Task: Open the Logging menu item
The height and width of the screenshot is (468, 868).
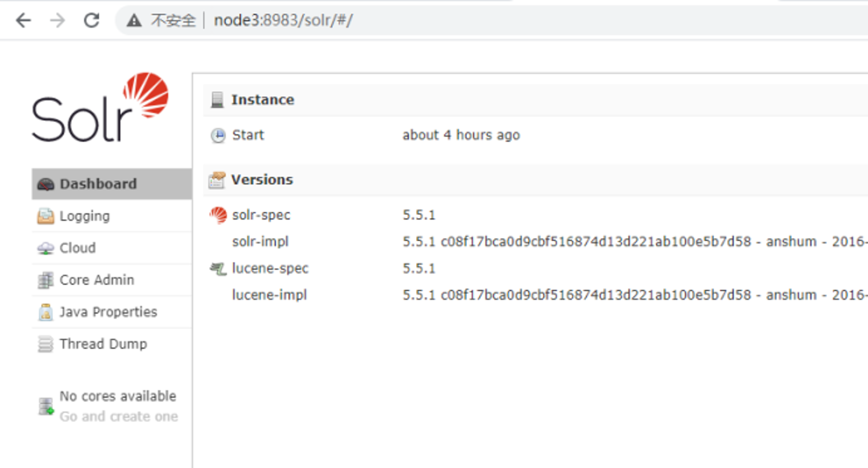Action: click(112, 216)
